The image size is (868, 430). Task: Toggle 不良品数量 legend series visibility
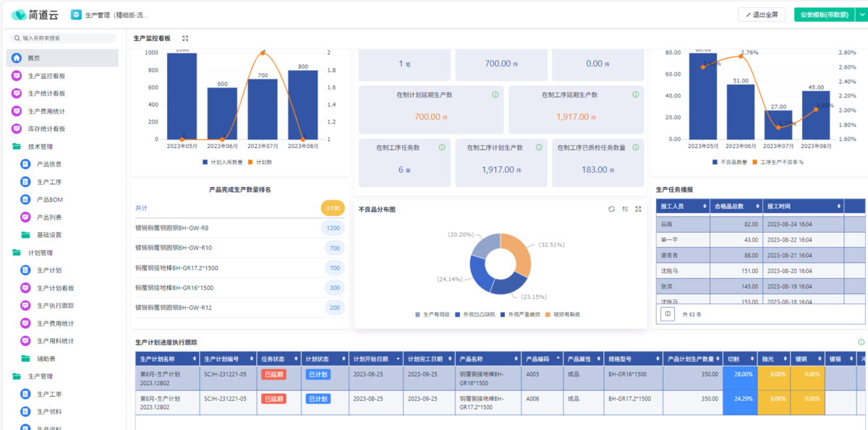730,162
